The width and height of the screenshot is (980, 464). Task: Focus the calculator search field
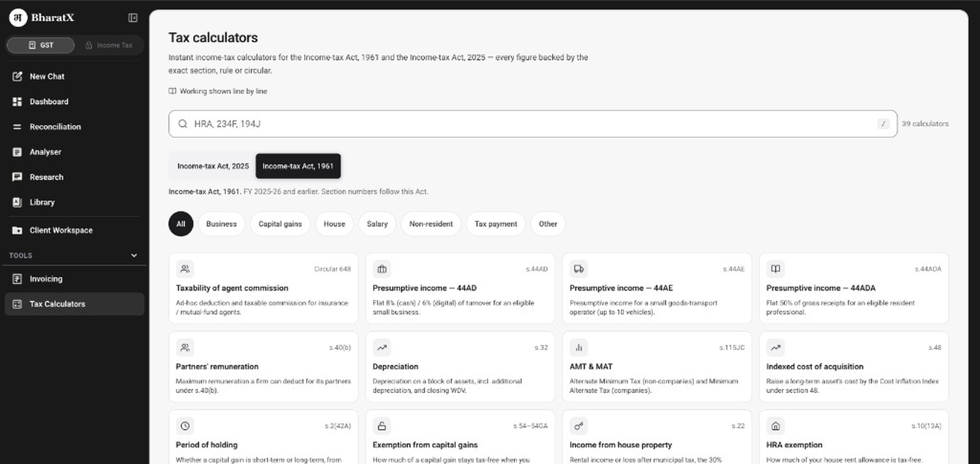533,124
